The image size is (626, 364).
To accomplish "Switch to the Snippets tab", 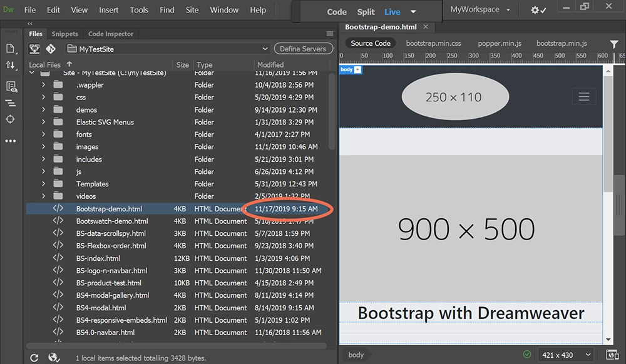I will (64, 34).
